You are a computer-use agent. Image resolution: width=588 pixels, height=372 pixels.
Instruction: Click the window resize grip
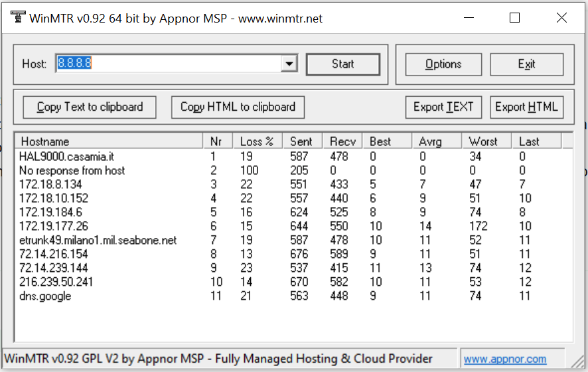coord(579,361)
